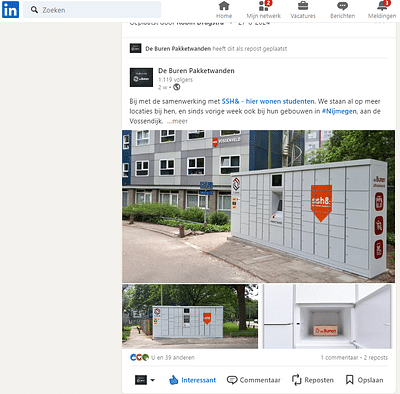Viewport: 400px width, 394px height.
Task: Open the react-as identity dropdown arrow
Action: tap(153, 380)
